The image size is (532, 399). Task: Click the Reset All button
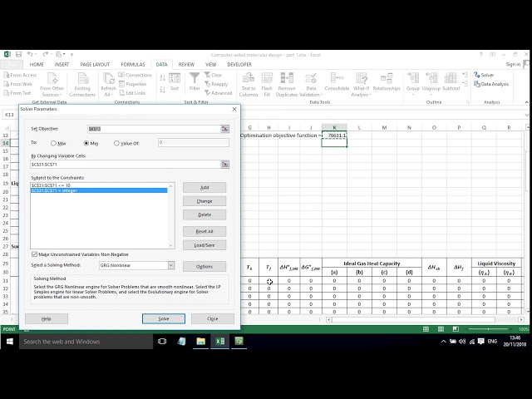204,231
